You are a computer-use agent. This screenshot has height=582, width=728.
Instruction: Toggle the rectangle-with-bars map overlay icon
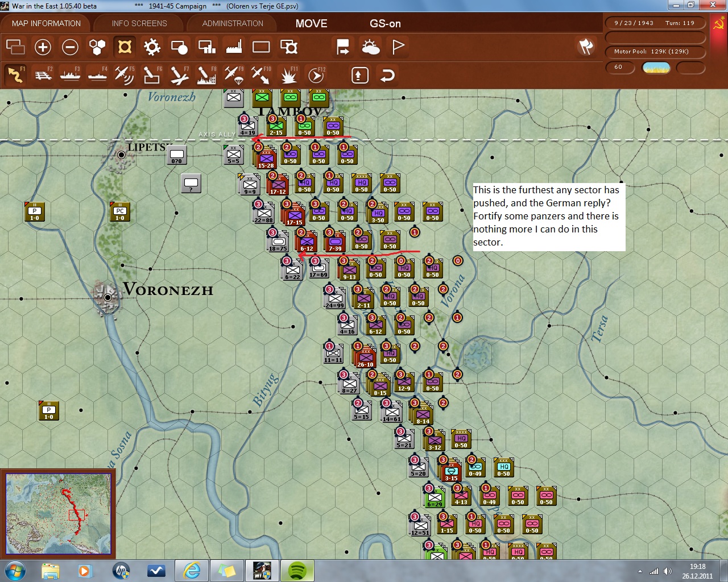[206, 47]
